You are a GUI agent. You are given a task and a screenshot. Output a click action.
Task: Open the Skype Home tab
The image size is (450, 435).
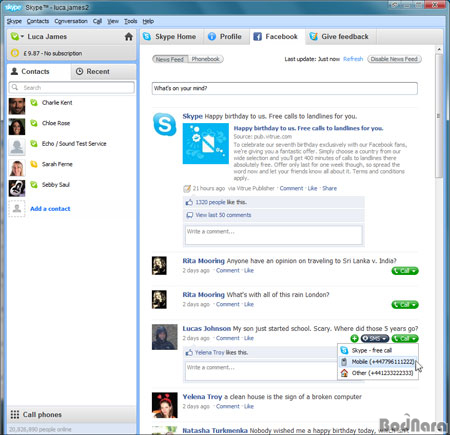171,37
